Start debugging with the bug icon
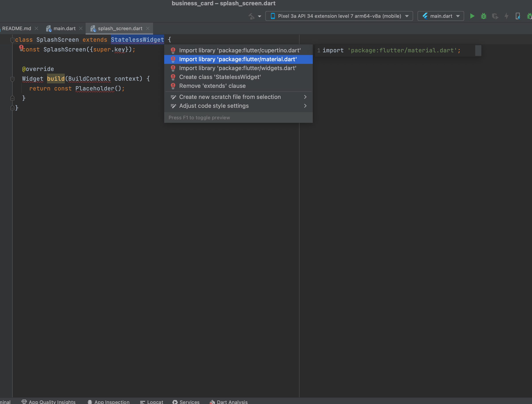The height and width of the screenshot is (404, 532). [483, 16]
